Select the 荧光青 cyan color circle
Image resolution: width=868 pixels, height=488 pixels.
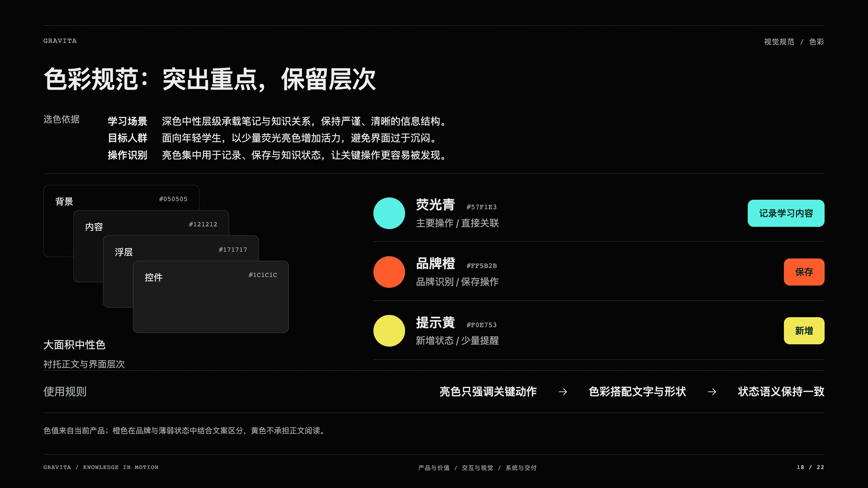(389, 213)
